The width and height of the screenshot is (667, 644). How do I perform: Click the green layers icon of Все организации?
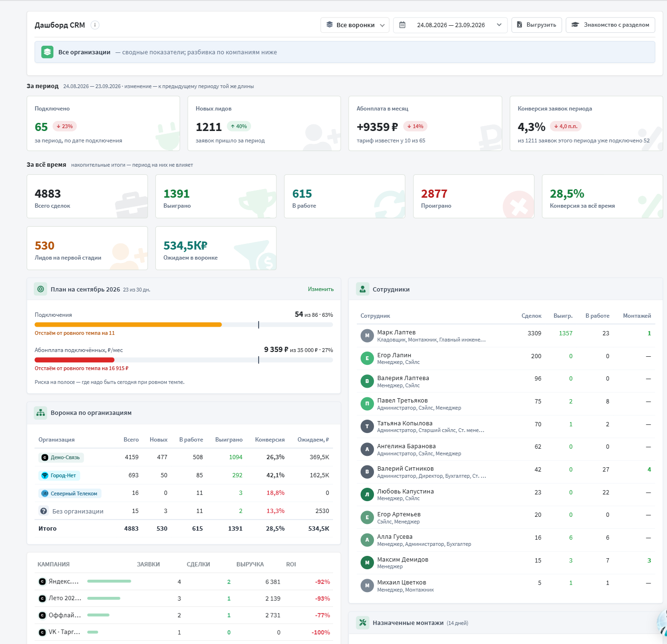click(47, 52)
